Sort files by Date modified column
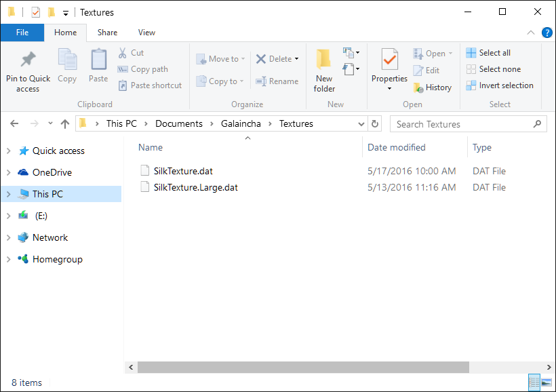 (x=397, y=147)
